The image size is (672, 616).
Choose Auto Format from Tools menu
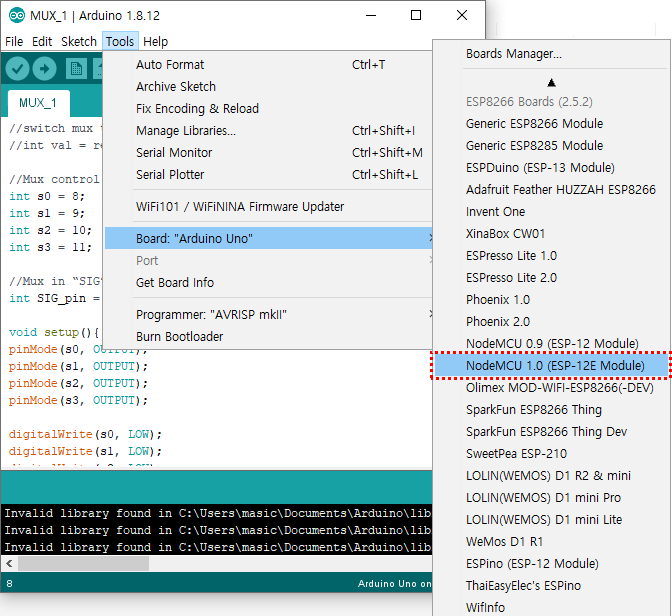(268, 65)
